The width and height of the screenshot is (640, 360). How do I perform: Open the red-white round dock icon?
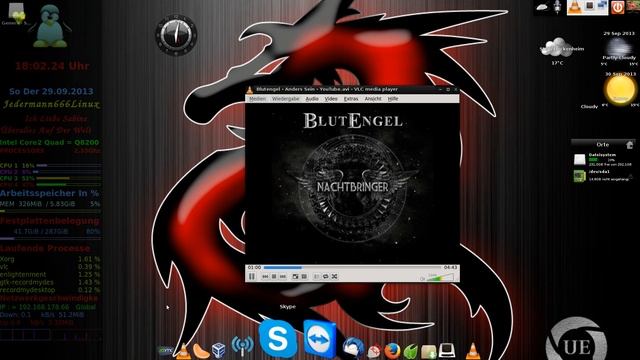point(374,352)
